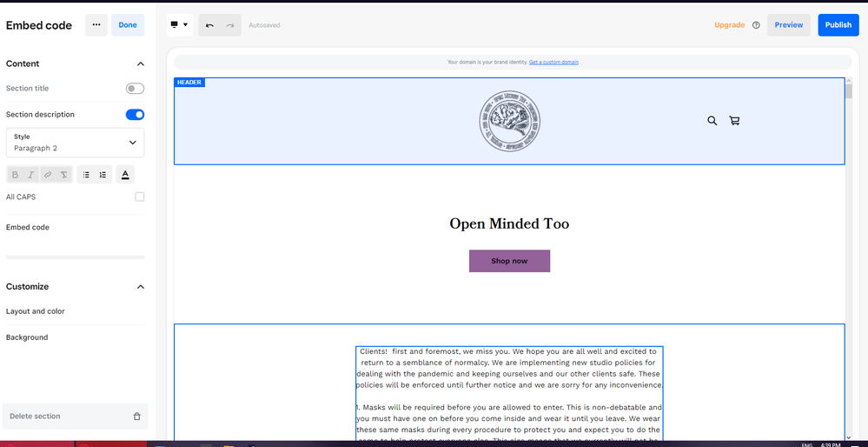Collapse the Content section
868x447 pixels.
point(141,63)
